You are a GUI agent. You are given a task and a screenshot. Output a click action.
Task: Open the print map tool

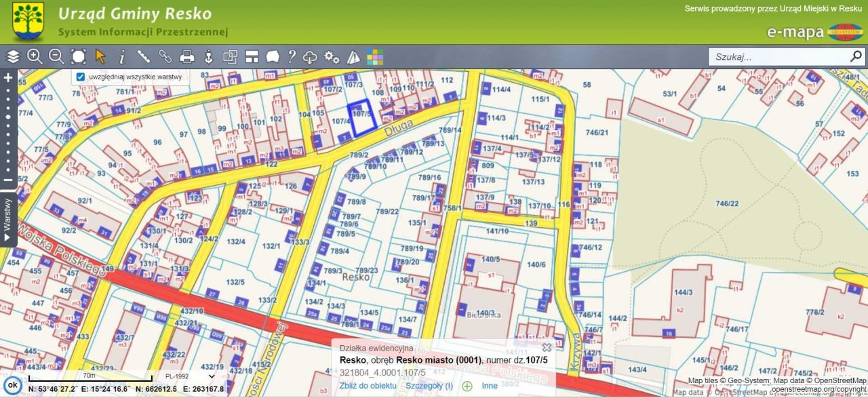(187, 57)
